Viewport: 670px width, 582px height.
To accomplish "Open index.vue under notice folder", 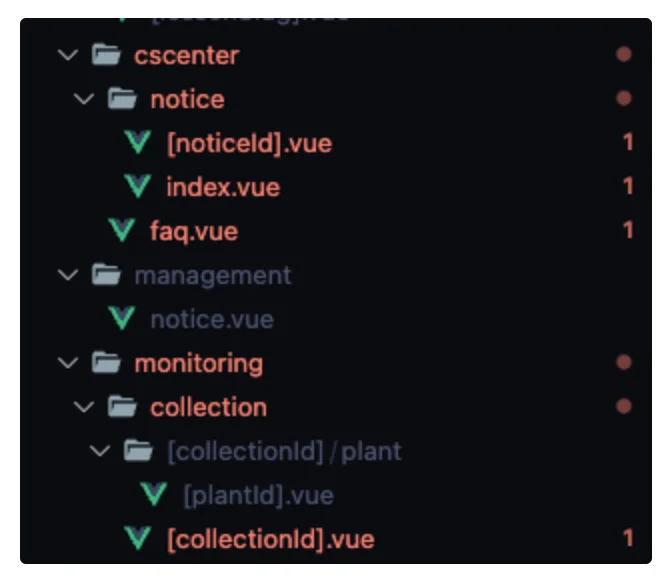I will pyautogui.click(x=222, y=187).
